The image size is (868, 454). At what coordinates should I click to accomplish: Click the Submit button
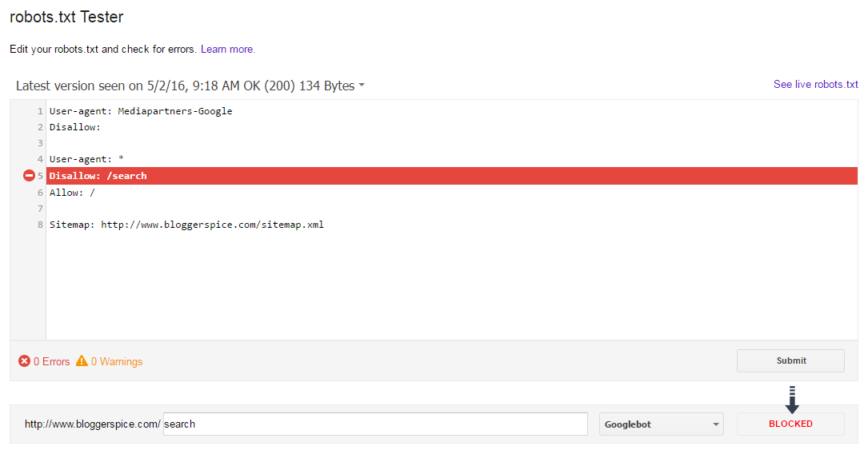coord(790,360)
